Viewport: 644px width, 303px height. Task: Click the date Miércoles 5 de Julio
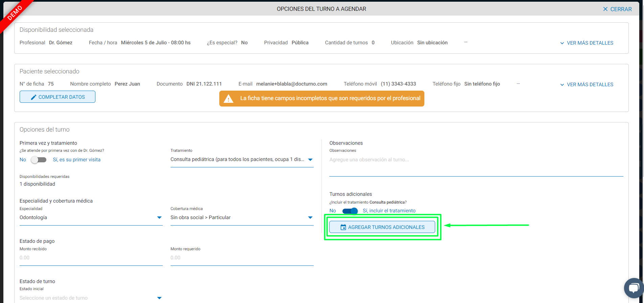144,43
